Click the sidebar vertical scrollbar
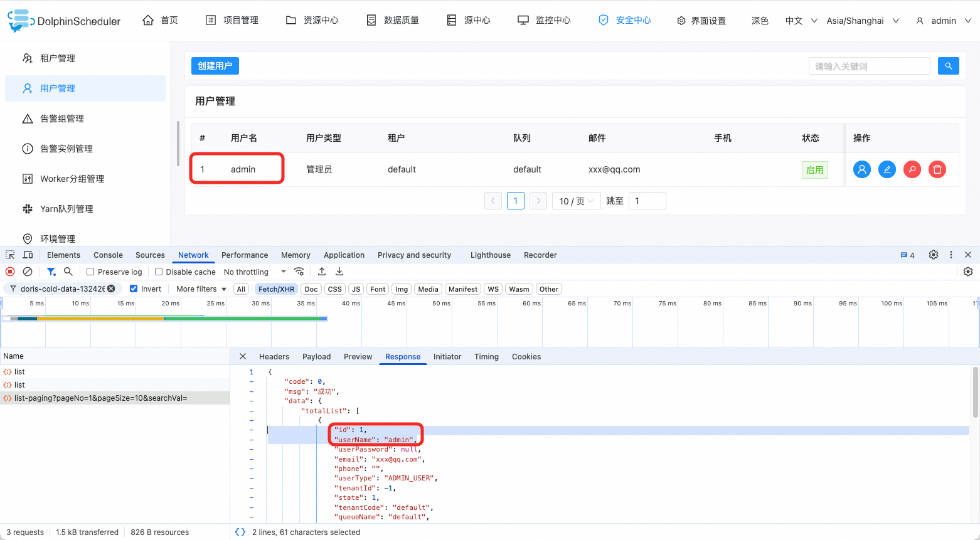 (178, 144)
